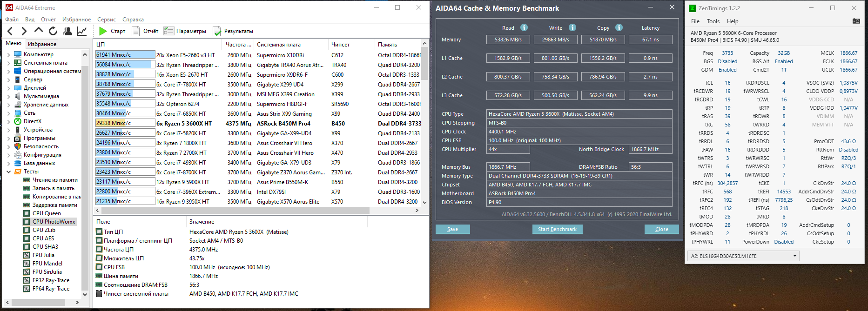This screenshot has height=311, width=868.
Task: Open the Справка menu in AIDA64
Action: click(133, 20)
